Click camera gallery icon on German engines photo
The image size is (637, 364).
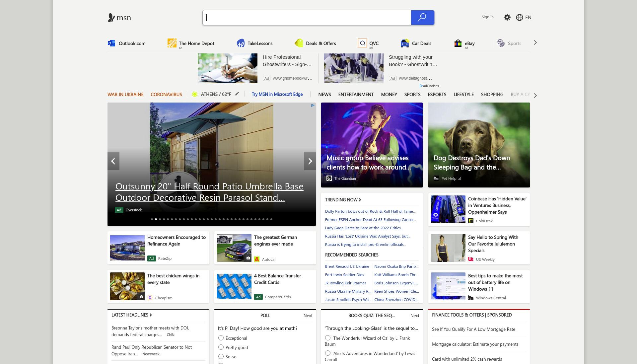coord(248,258)
